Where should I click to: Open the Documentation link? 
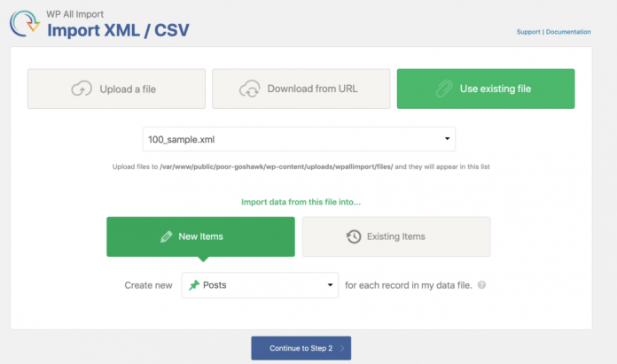(568, 32)
